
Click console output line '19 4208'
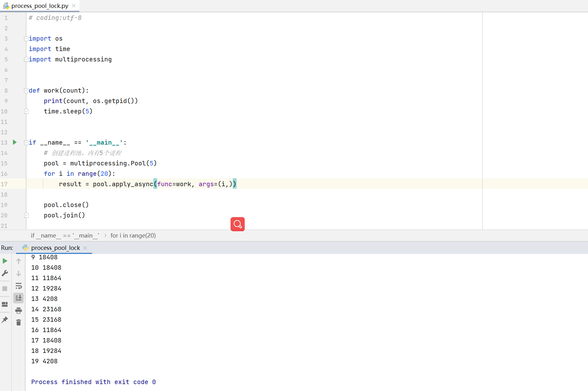[x=44, y=361]
